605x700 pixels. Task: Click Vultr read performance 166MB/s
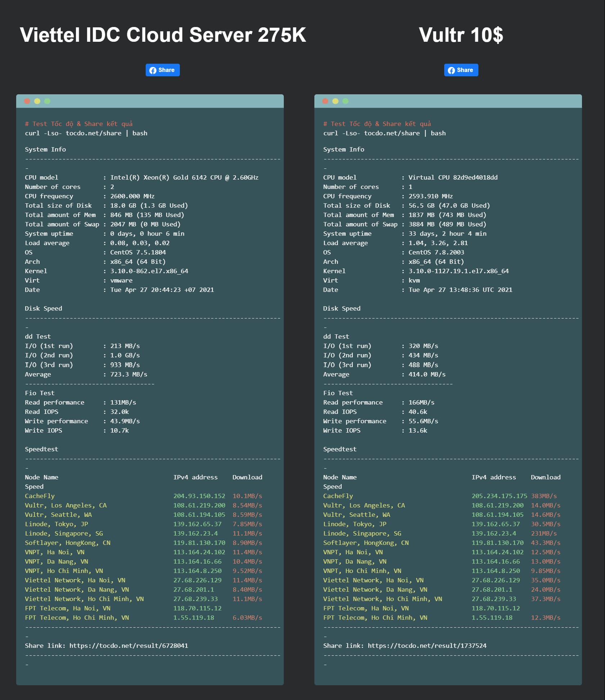point(421,402)
